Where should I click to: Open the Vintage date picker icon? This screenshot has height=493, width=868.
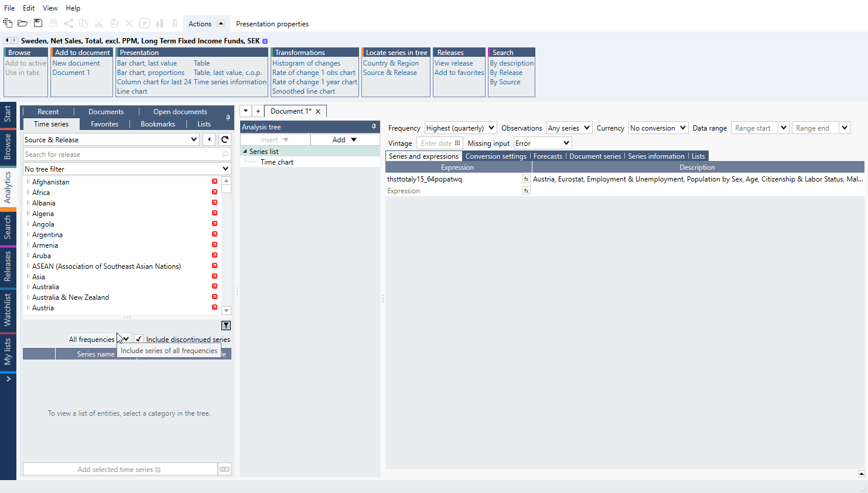pos(457,143)
